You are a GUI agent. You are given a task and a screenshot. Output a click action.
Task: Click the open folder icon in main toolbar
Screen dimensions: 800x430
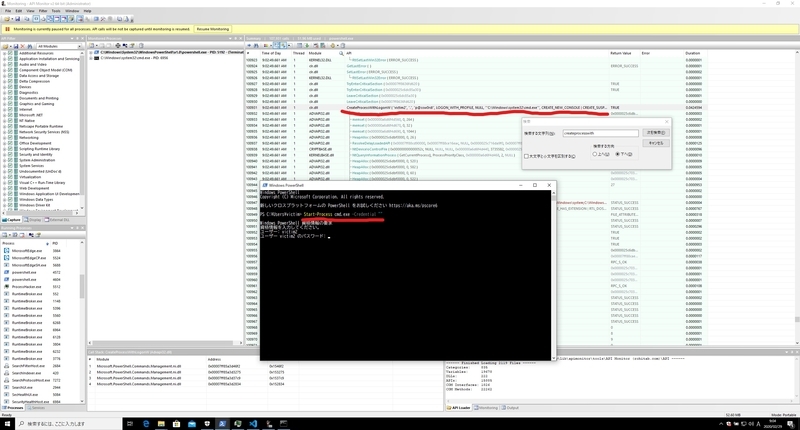coord(7,19)
